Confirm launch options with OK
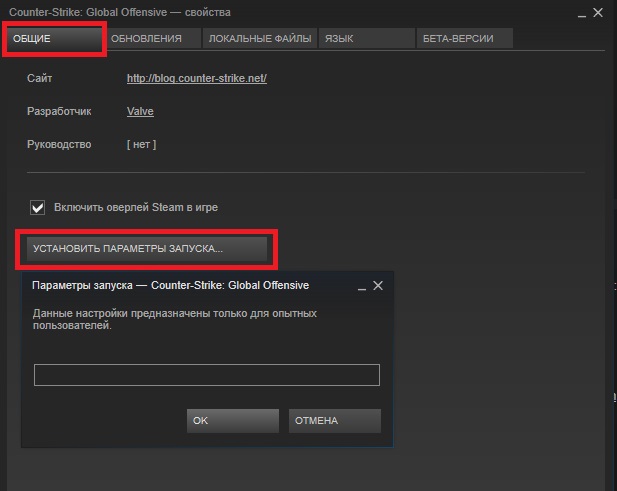Screen dimensions: 617x491 point(232,421)
